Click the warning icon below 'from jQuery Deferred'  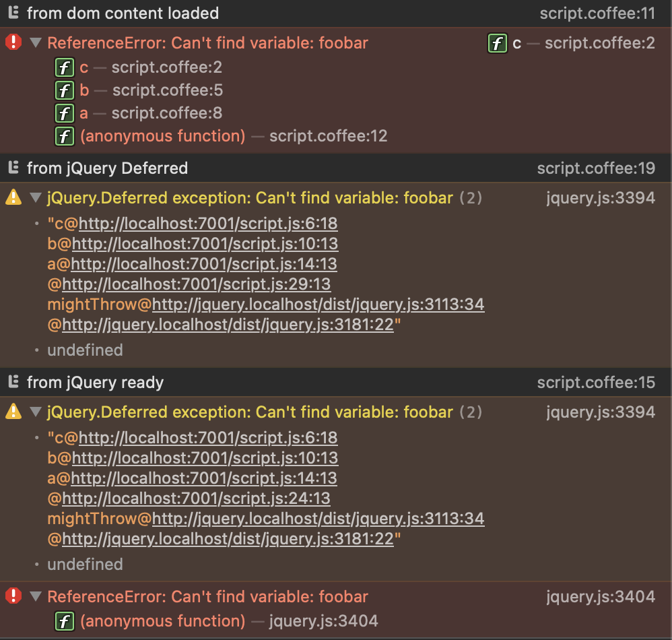pyautogui.click(x=13, y=197)
